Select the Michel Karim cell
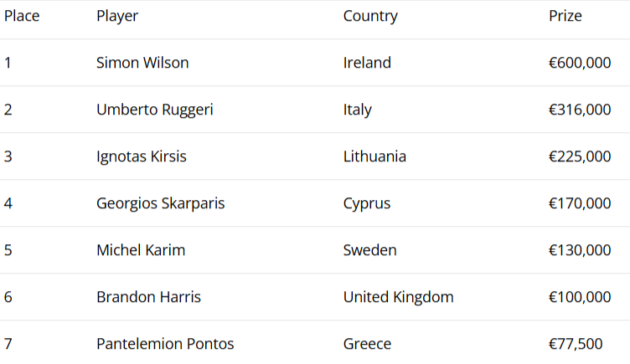The height and width of the screenshot is (364, 630). point(141,250)
